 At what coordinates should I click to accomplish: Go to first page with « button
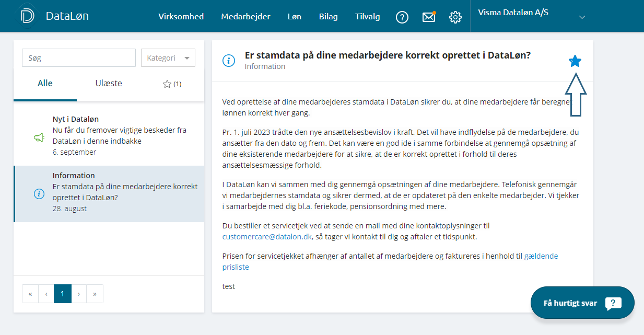tap(30, 294)
